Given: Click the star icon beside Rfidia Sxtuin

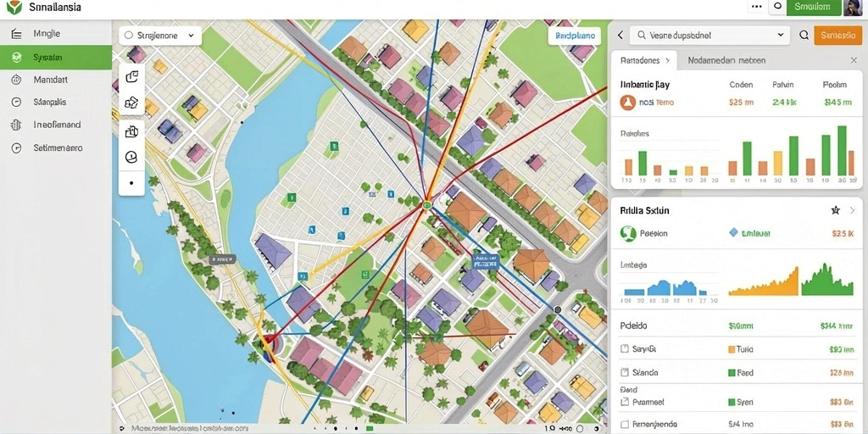Looking at the screenshot, I should [836, 210].
